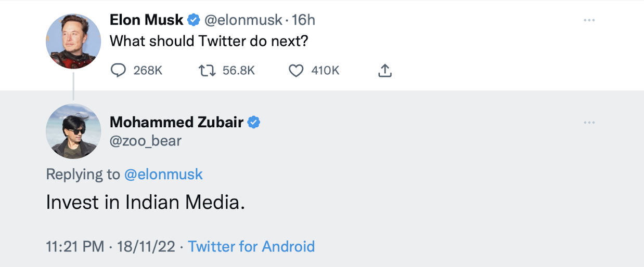
Task: Click the reply text 'Invest in Indian Media.'
Action: point(145,203)
